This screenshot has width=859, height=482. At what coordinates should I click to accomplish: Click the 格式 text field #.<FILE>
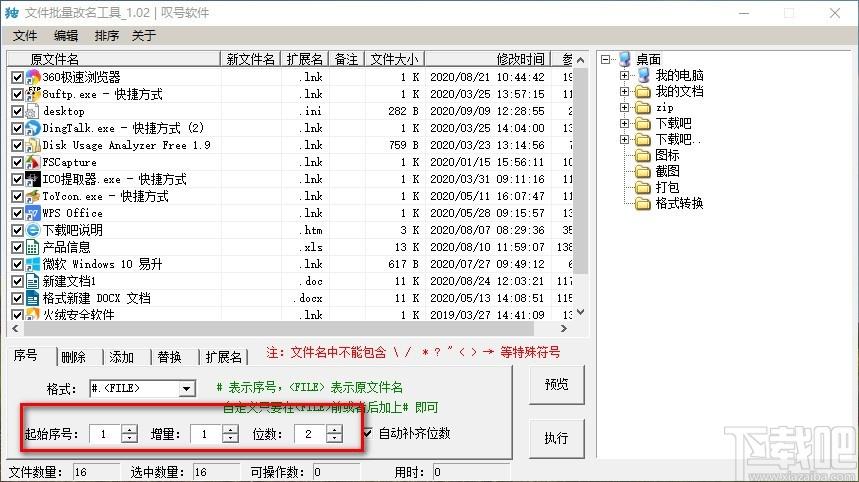point(134,389)
